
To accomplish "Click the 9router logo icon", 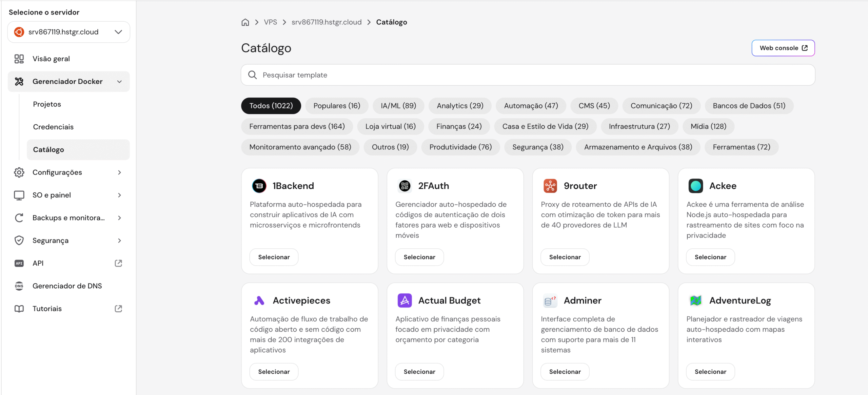I will 550,186.
